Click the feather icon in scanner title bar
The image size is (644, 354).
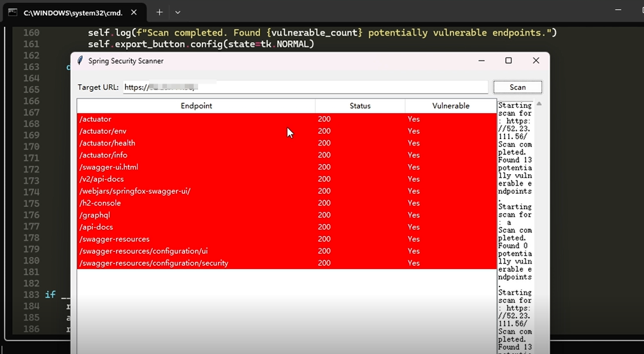click(80, 61)
